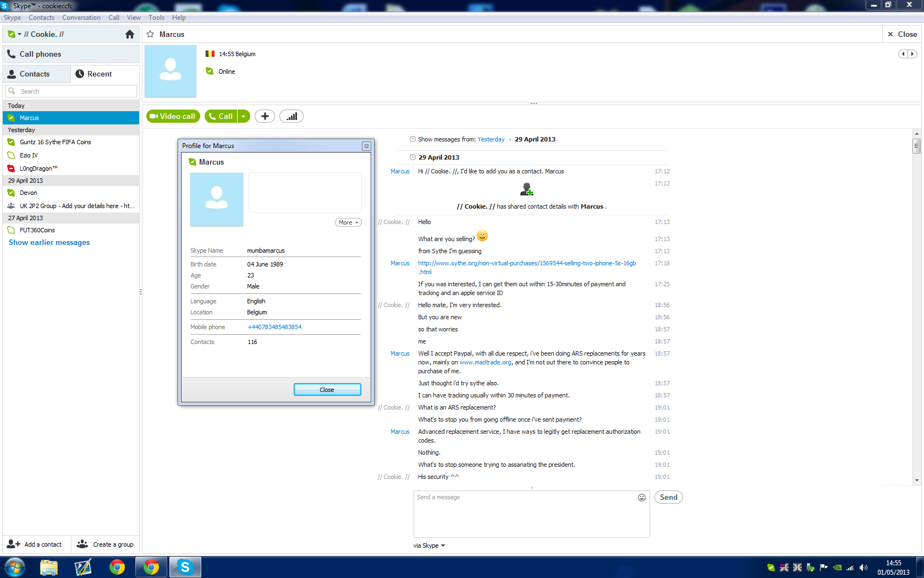Switch to the Contacts tab
The height and width of the screenshot is (578, 924).
[36, 74]
